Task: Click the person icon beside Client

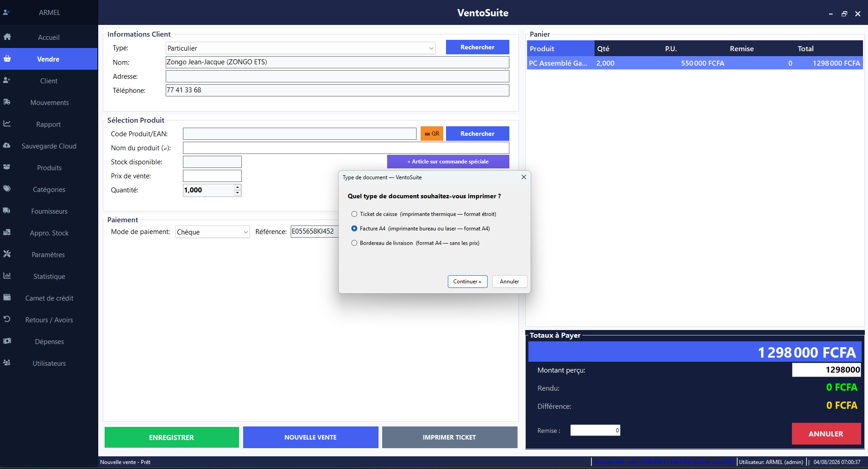Action: (7, 81)
